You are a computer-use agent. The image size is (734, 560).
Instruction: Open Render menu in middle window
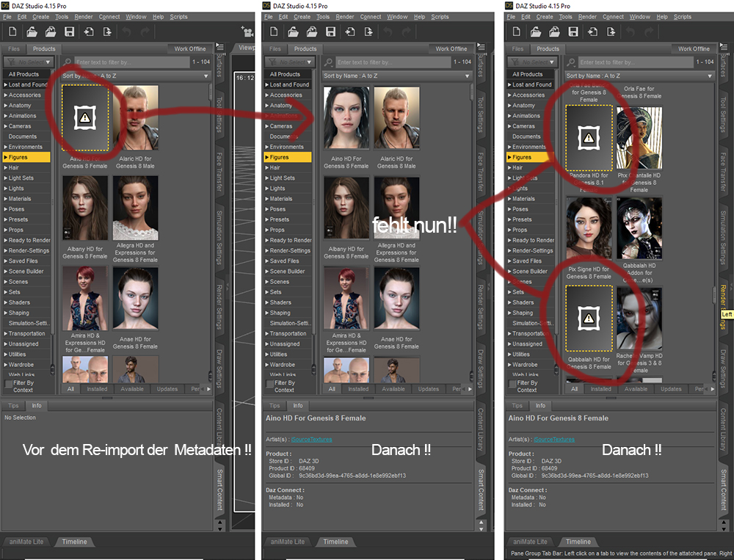345,17
